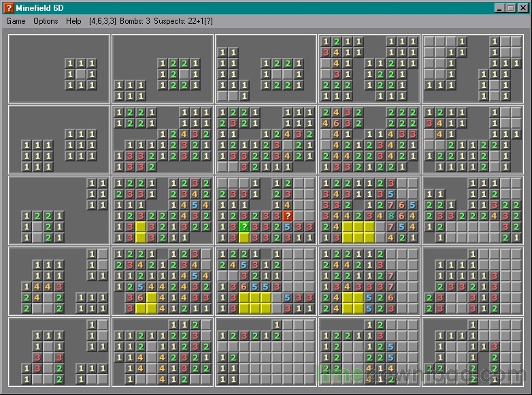The image size is (532, 395).
Task: Maximize the Minefield 6D window
Action: [x=510, y=7]
